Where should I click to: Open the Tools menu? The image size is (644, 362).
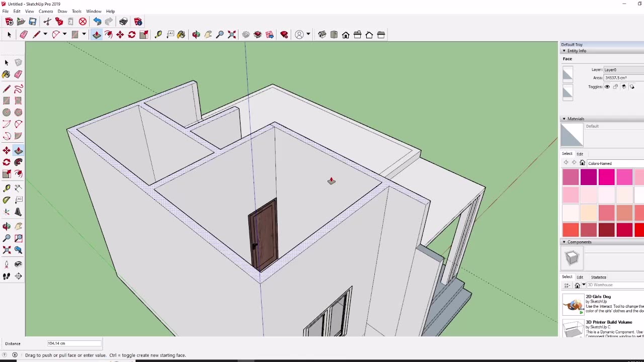click(76, 11)
